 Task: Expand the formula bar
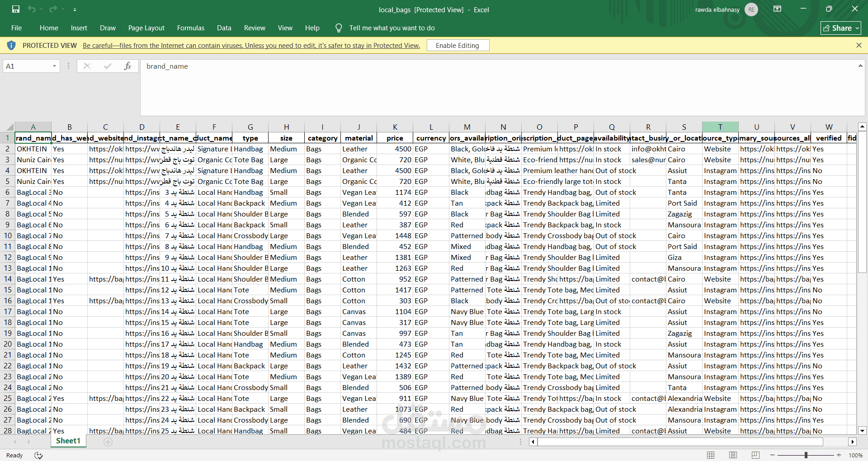click(860, 66)
